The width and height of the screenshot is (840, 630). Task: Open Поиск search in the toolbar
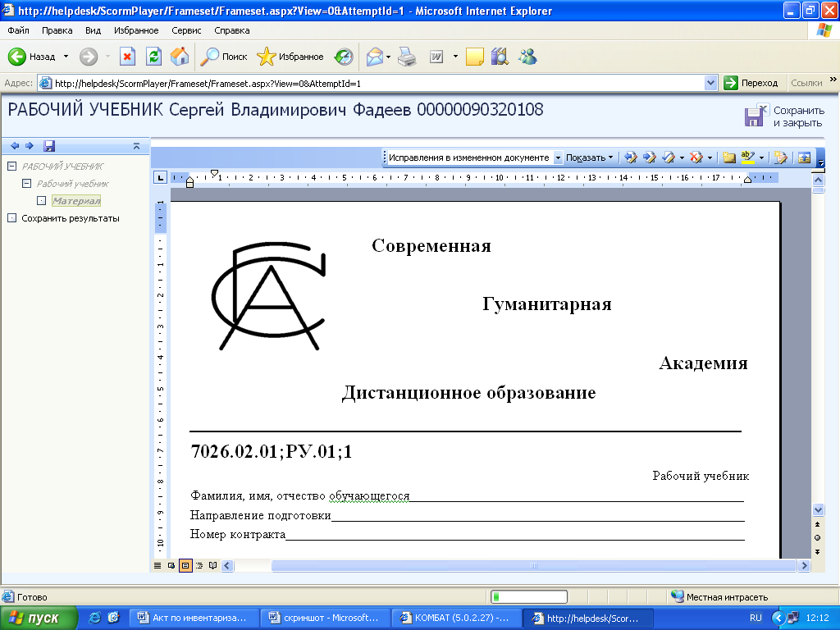223,57
